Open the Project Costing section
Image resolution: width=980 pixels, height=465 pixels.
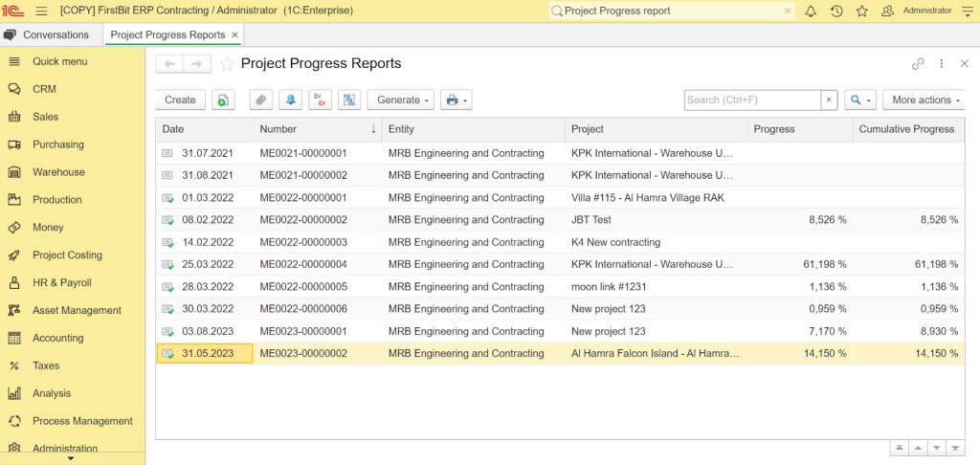click(73, 255)
